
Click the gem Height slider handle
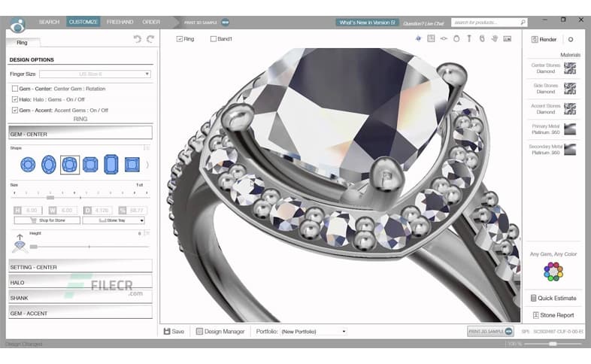pyautogui.click(x=34, y=247)
